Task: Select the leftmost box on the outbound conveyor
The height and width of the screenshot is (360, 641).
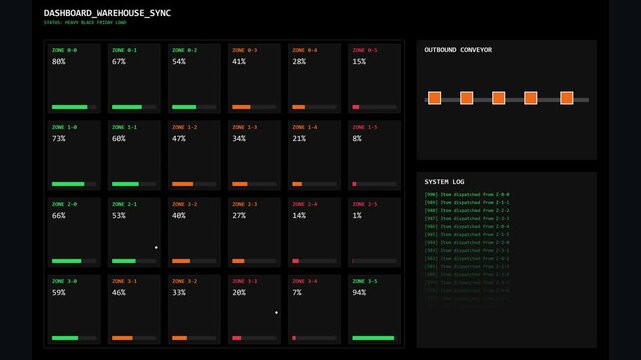Action: tap(434, 98)
